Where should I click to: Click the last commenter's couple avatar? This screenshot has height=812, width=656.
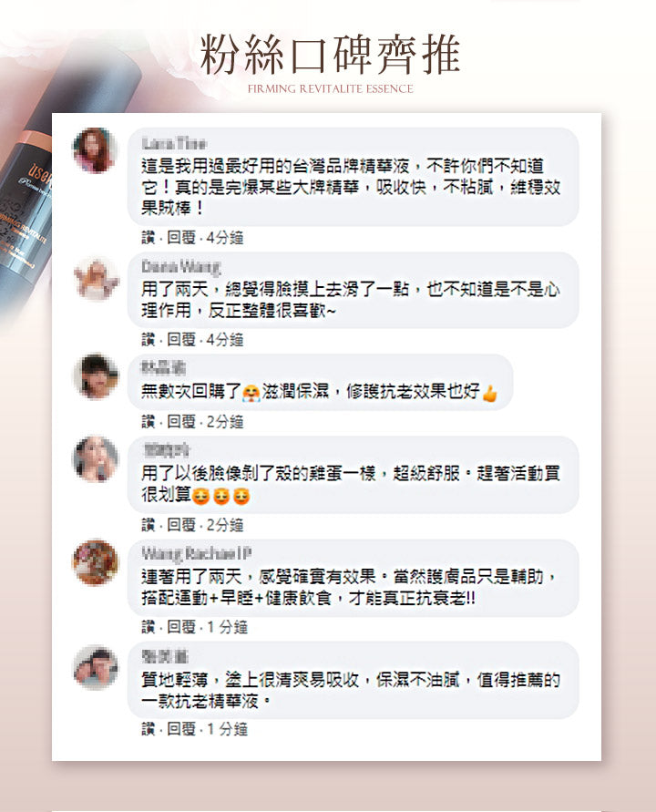pos(96,667)
